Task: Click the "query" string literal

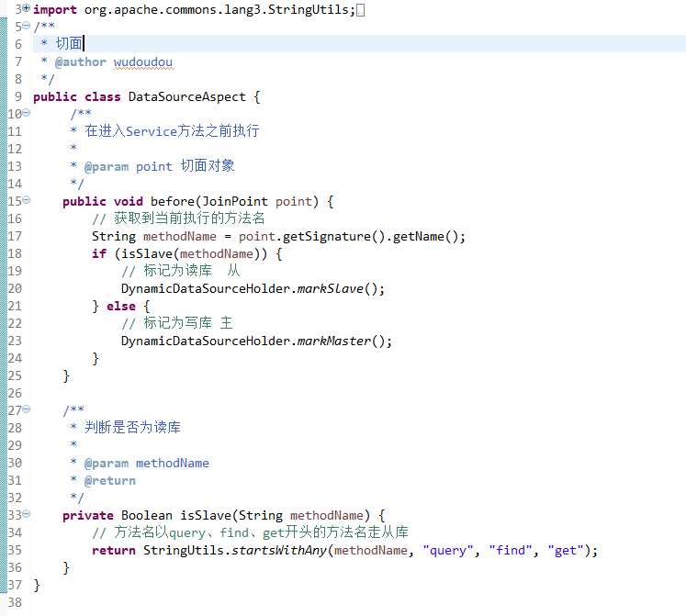Action: (x=447, y=550)
